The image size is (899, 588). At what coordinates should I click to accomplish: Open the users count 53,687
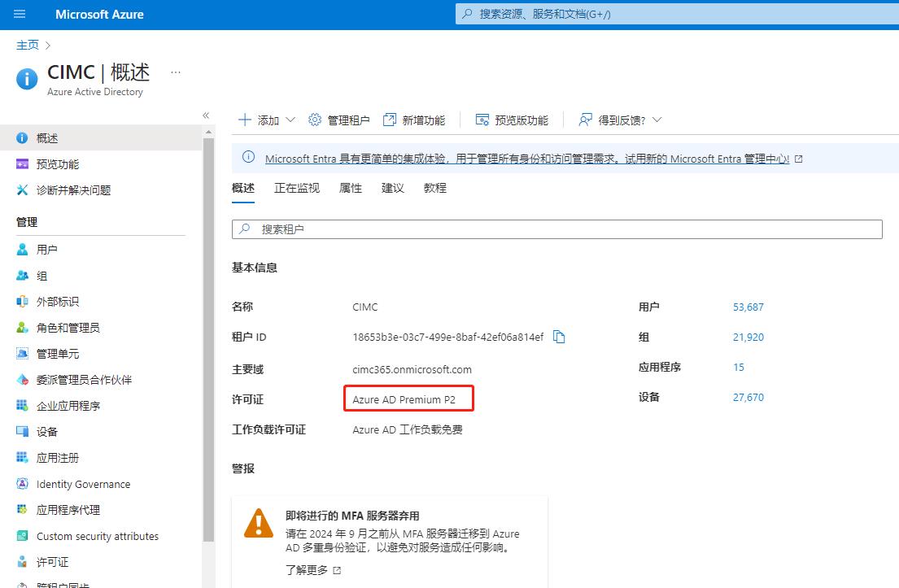tap(748, 307)
